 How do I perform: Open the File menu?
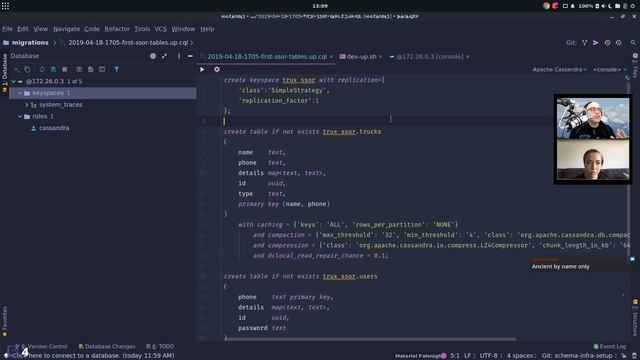point(7,29)
